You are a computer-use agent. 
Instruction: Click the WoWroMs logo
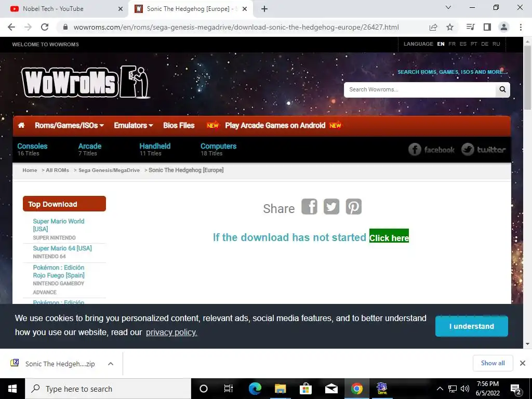(86, 82)
